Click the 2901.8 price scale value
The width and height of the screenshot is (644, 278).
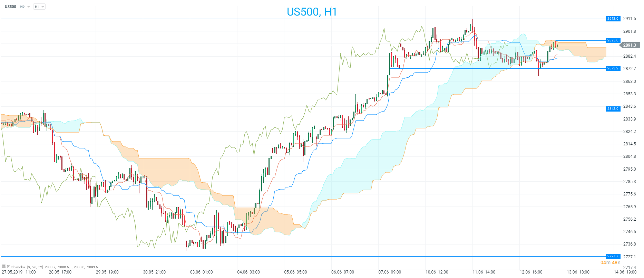(630, 31)
